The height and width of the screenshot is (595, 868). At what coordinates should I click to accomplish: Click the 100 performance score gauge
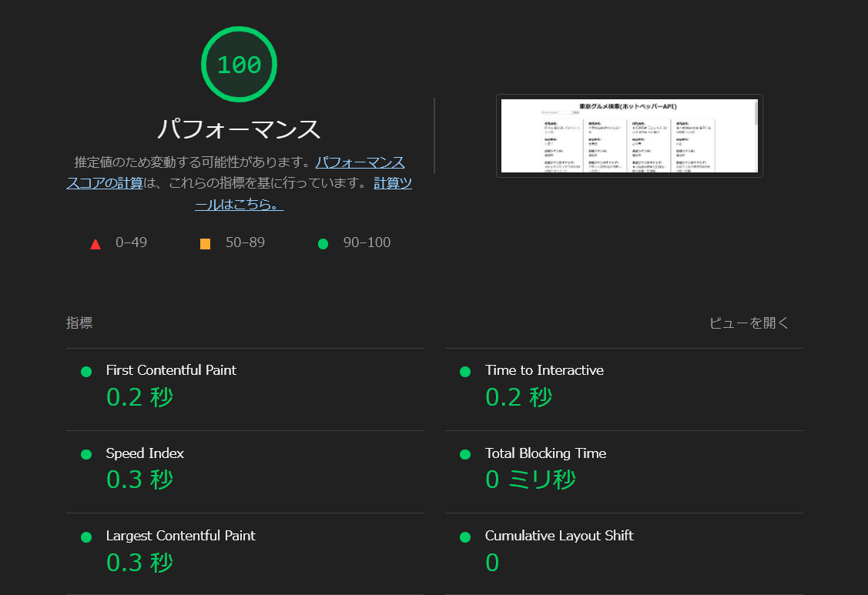point(239,64)
